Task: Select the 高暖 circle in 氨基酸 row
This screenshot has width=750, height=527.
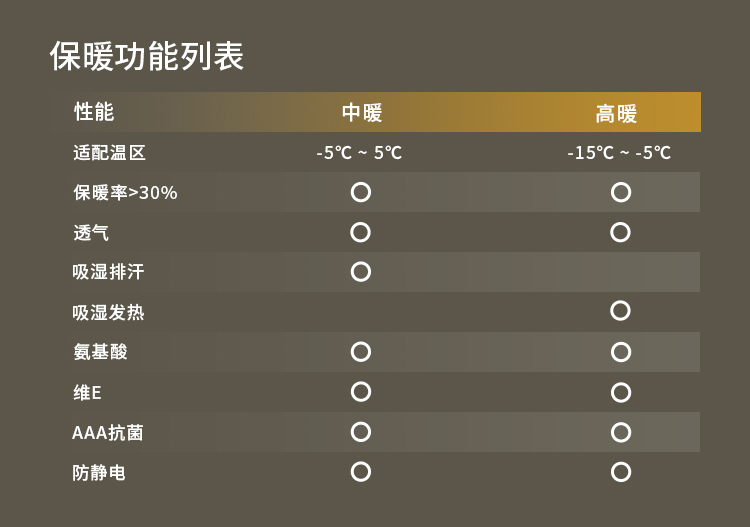Action: (621, 351)
